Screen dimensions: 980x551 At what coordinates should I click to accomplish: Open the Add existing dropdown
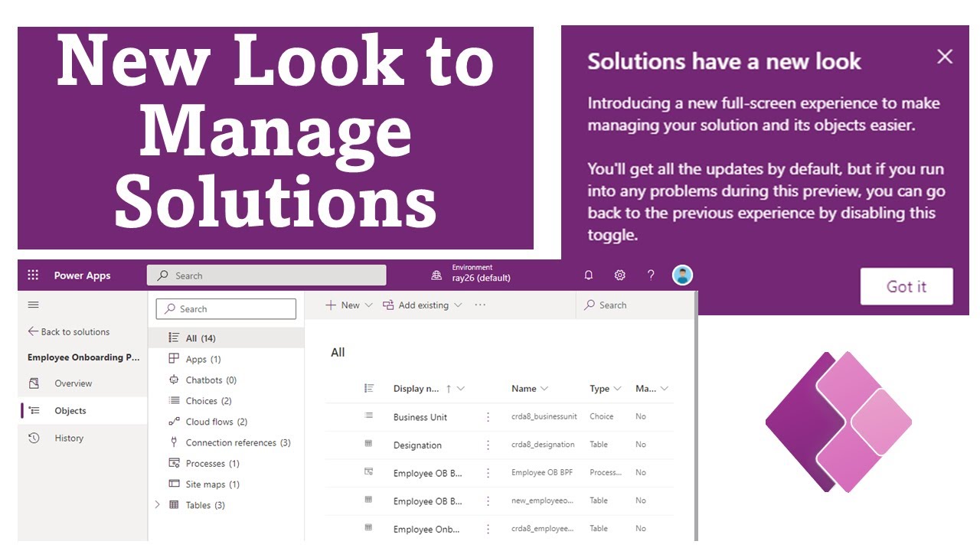coord(423,305)
